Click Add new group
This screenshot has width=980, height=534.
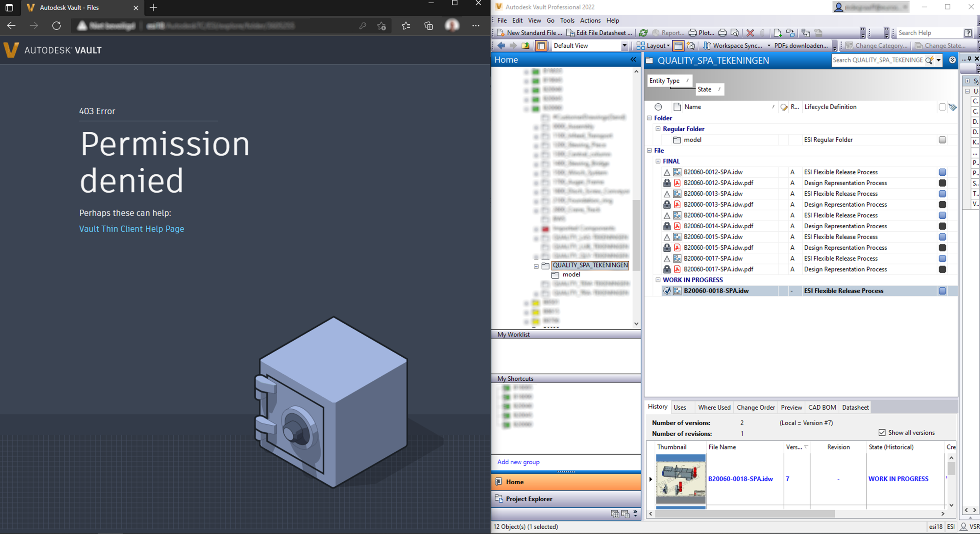click(518, 462)
